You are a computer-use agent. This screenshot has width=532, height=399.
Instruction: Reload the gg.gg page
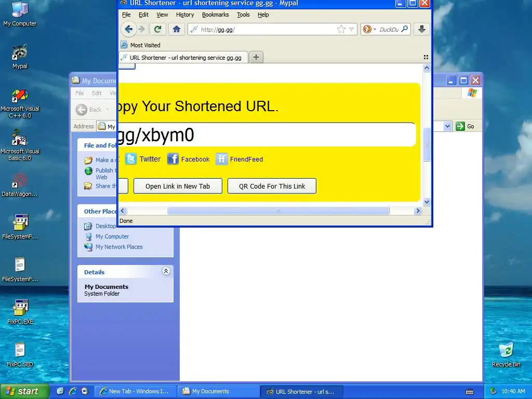[x=157, y=30]
